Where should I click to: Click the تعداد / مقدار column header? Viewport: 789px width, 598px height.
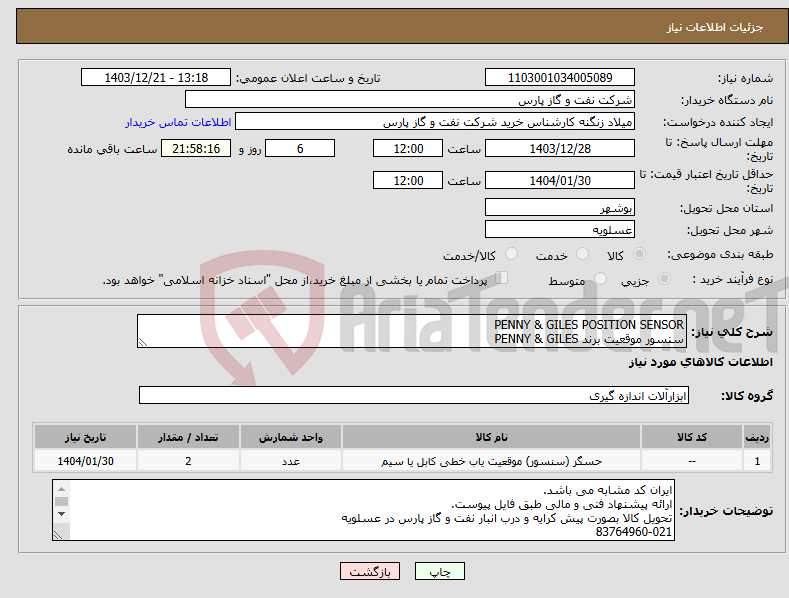coord(188,437)
